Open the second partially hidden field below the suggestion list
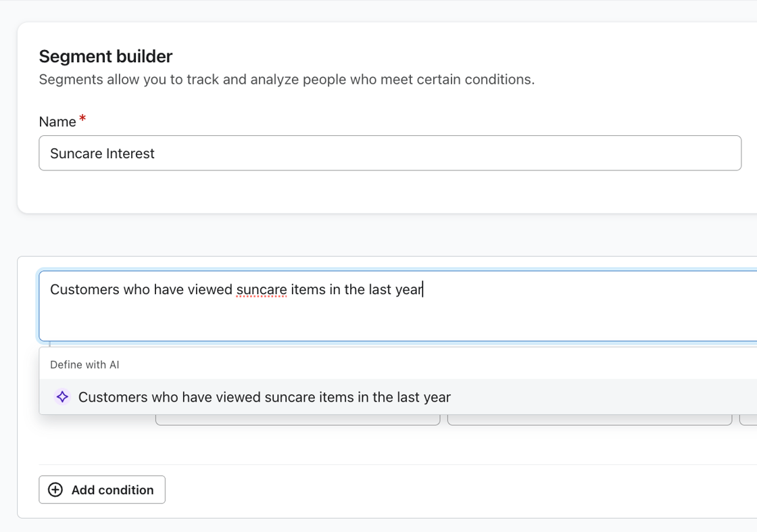This screenshot has width=757, height=532. point(590,420)
